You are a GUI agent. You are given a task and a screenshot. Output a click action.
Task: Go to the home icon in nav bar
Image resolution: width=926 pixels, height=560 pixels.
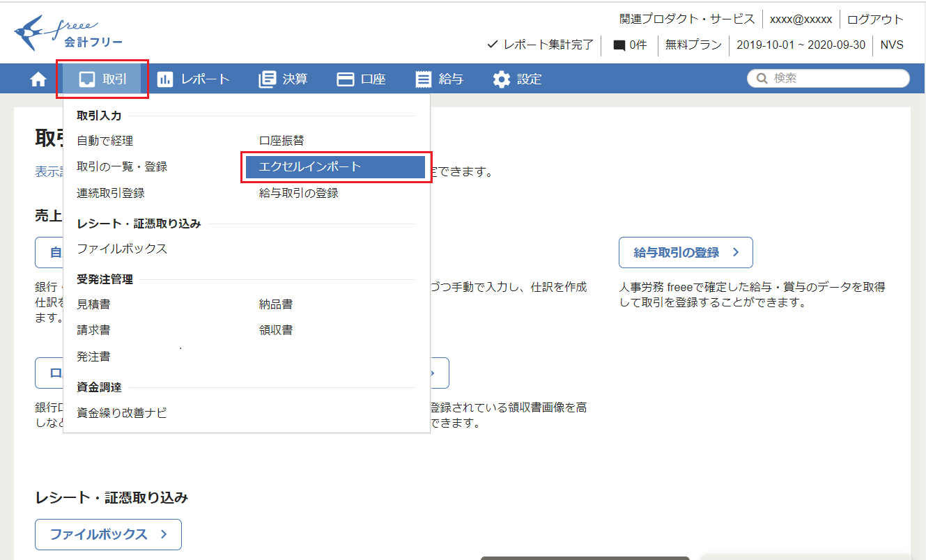38,79
